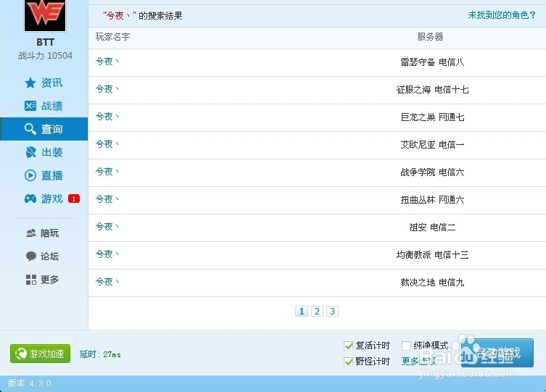Click the 版本:4.3.0 version text
This screenshot has width=546, height=392.
tap(29, 383)
